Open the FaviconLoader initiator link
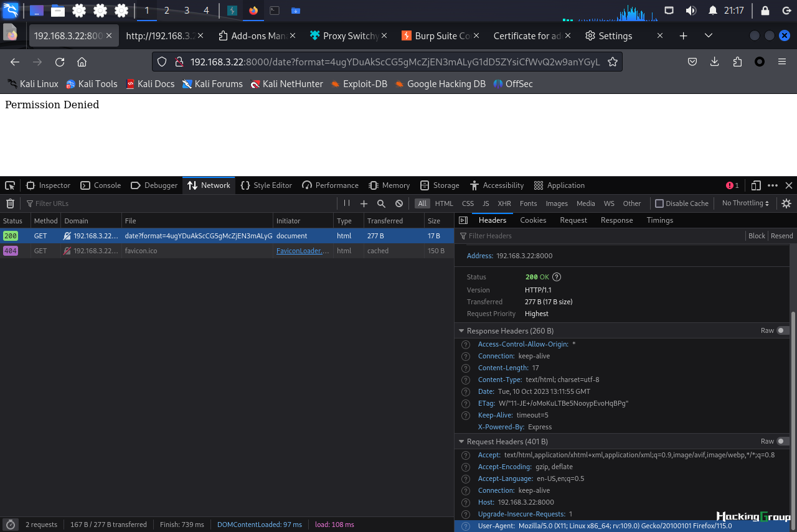Image resolution: width=797 pixels, height=532 pixels. 303,251
